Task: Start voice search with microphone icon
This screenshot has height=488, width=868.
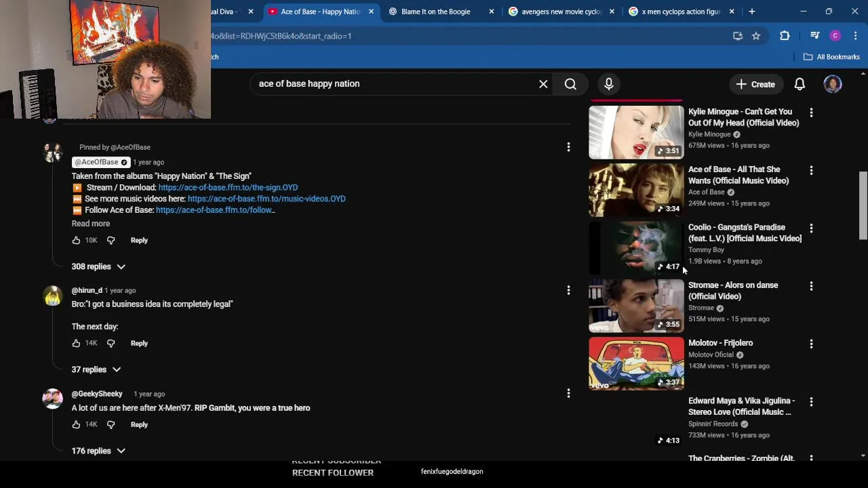Action: (x=609, y=84)
